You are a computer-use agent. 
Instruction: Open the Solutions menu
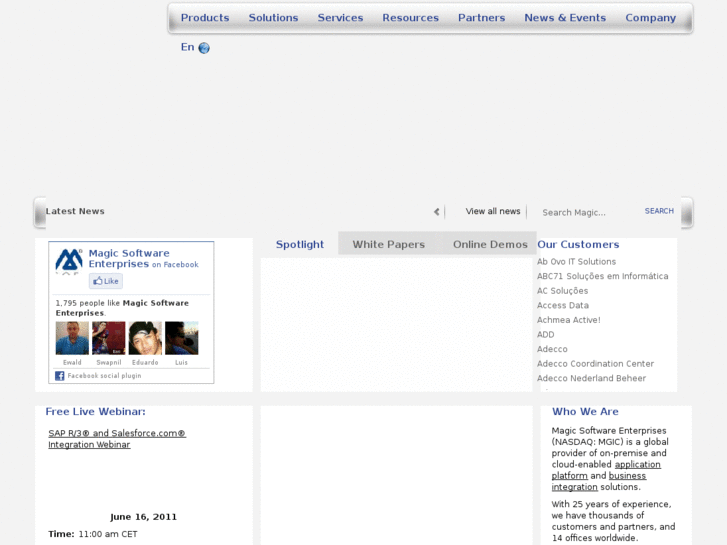[274, 18]
